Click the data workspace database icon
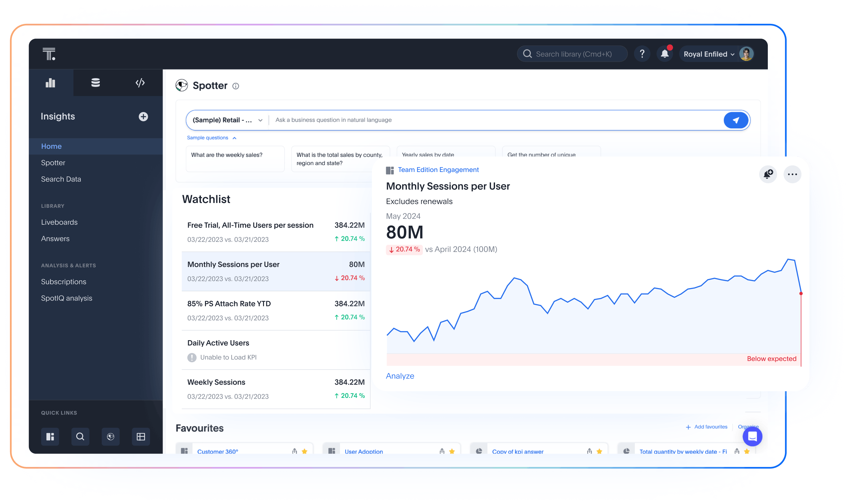This screenshot has width=851, height=504. (x=95, y=83)
